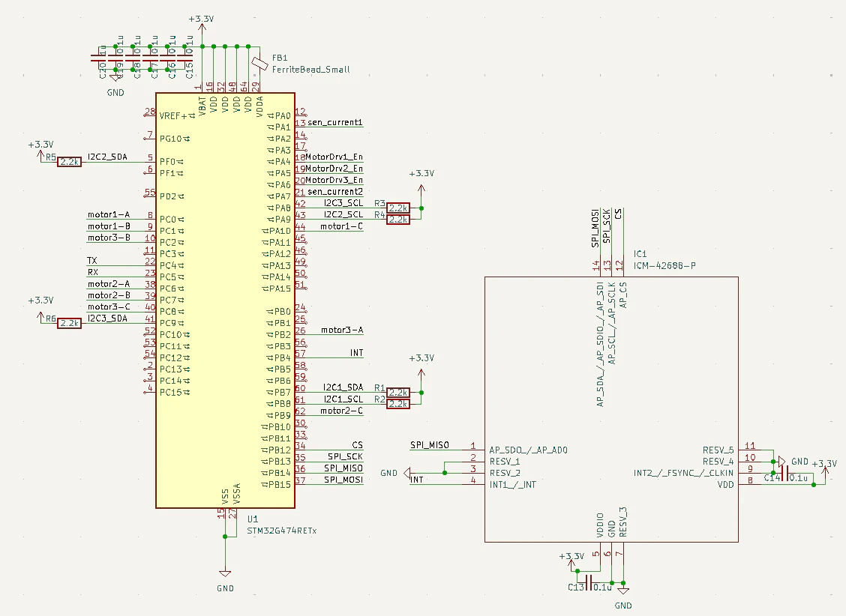Viewport: 846px width, 616px height.
Task: Click resistor R3 on I2C3_SCL net
Action: coord(398,208)
